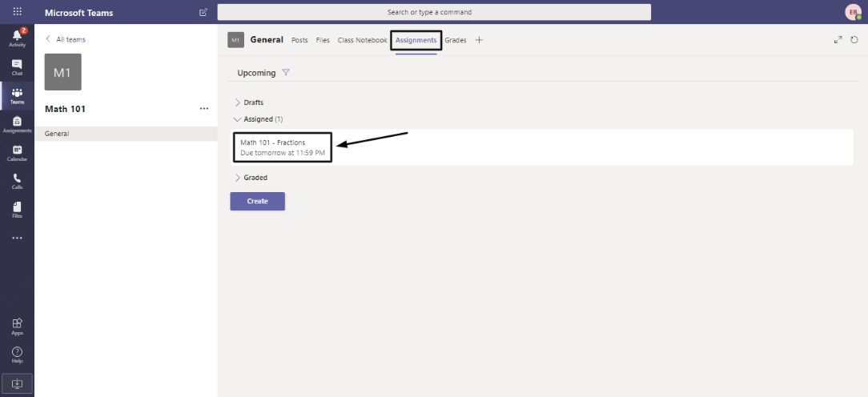The width and height of the screenshot is (868, 397).
Task: Open the Activity feed bell icon
Action: click(17, 38)
